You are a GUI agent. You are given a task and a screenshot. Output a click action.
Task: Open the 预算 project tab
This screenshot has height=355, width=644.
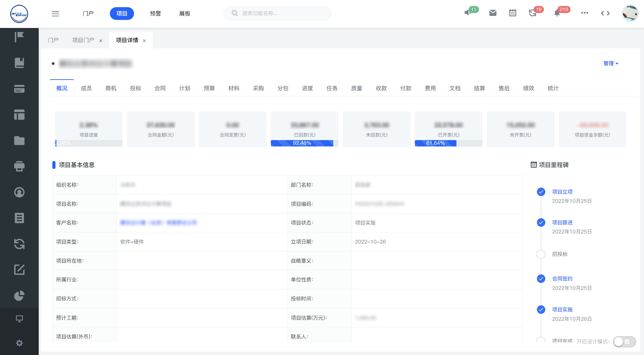click(209, 88)
